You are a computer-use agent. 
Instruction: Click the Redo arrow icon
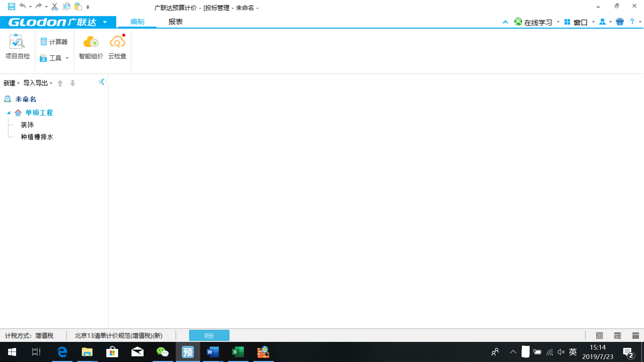tap(39, 6)
